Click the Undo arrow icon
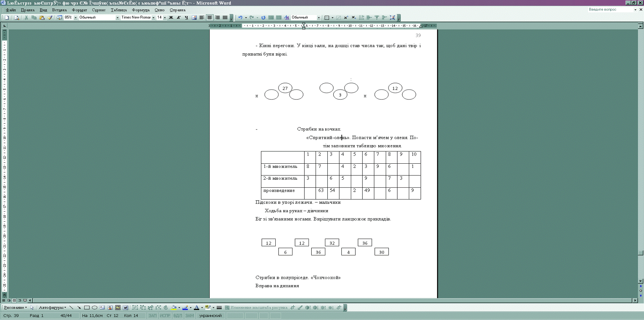The image size is (644, 320). coord(240,17)
